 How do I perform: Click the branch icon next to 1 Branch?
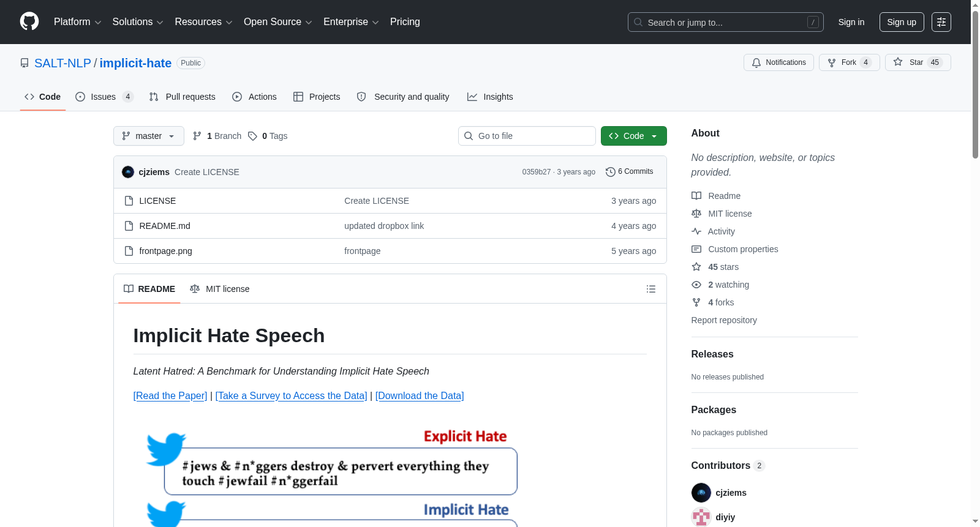197,136
